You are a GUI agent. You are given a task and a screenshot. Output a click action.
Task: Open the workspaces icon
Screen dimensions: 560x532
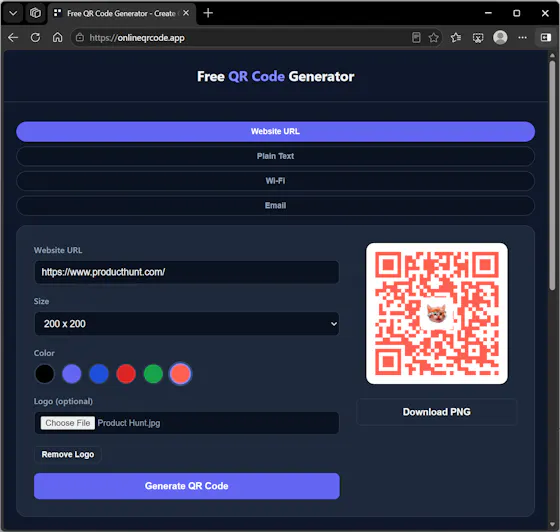(35, 14)
